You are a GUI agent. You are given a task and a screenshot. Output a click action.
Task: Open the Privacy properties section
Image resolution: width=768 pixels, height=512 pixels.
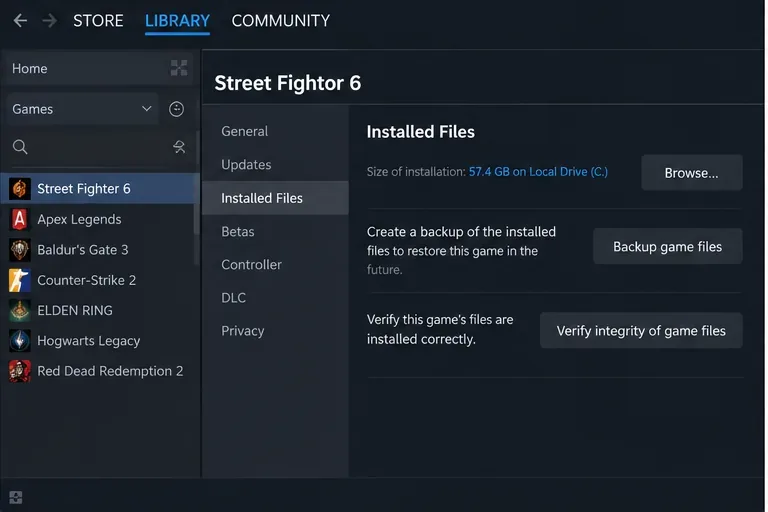pos(275,331)
